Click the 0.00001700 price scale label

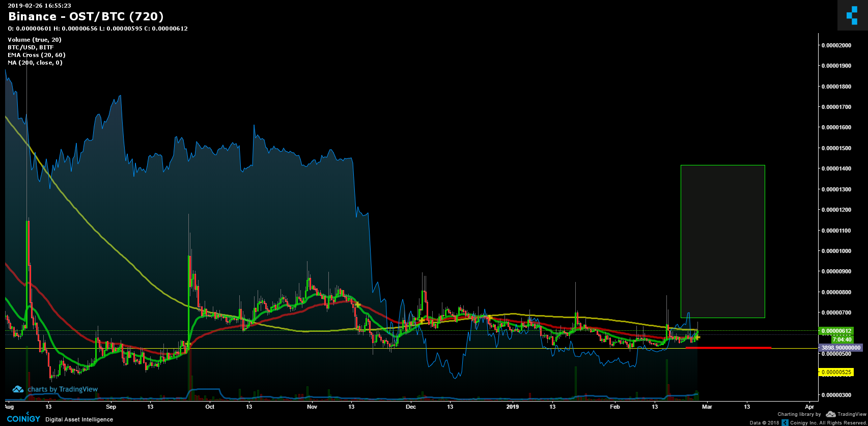836,107
